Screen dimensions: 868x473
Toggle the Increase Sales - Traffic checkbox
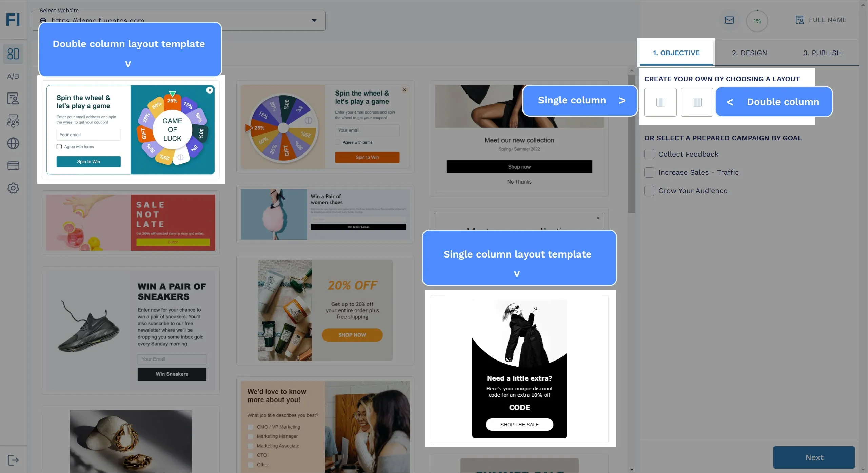pyautogui.click(x=649, y=172)
